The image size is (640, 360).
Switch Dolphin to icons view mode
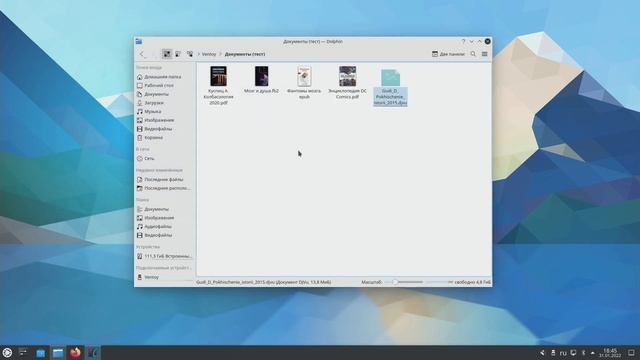point(167,54)
